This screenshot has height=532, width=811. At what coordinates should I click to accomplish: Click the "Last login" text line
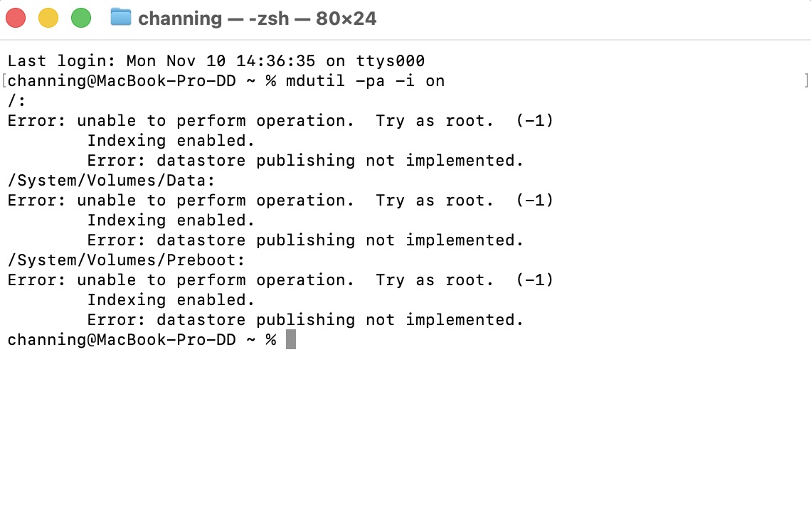216,61
